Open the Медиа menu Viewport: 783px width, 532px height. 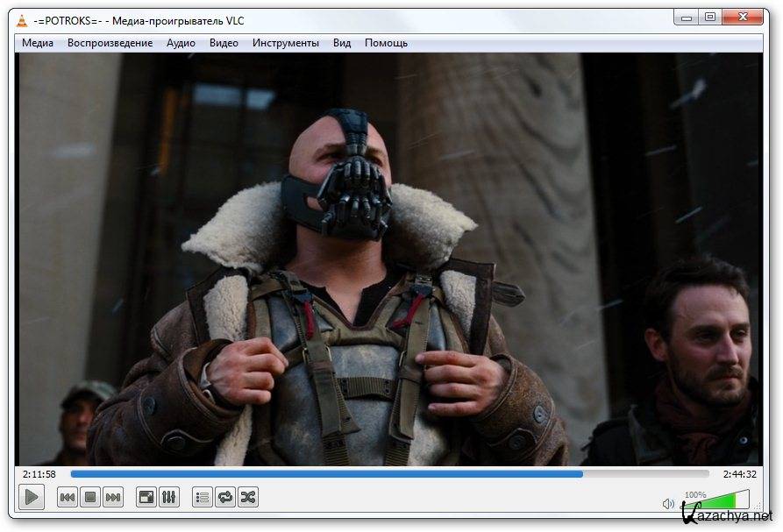[x=38, y=43]
